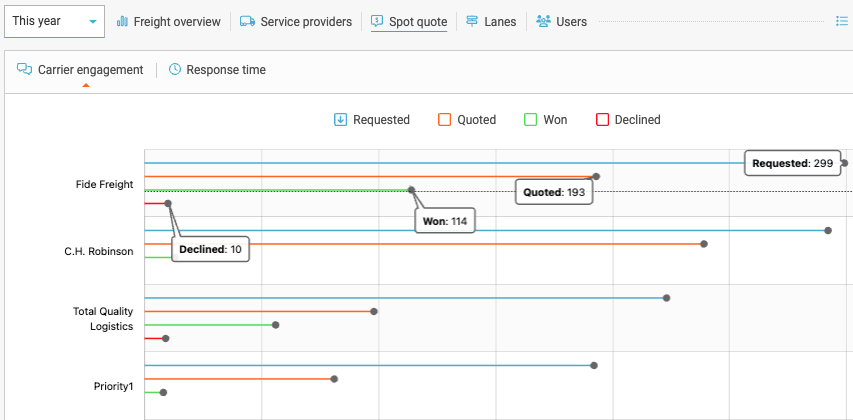
Task: Click Fide Freight Won data point
Action: click(x=411, y=190)
